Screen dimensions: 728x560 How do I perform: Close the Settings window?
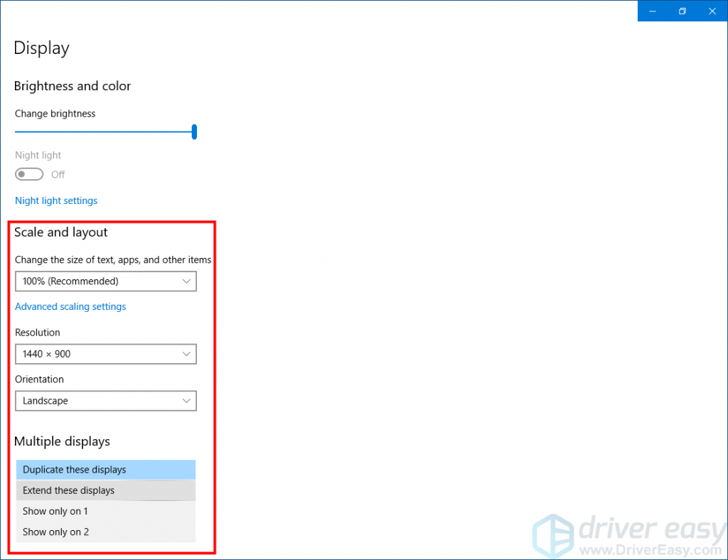(712, 11)
